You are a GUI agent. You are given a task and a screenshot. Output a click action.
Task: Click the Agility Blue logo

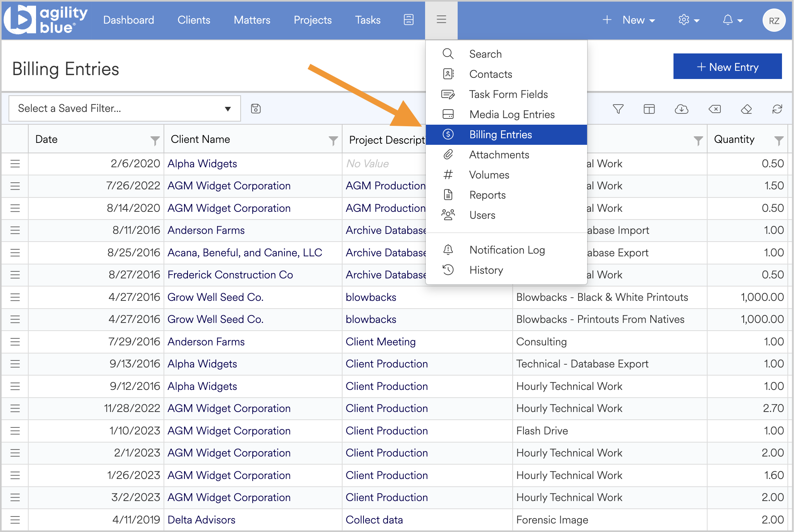(x=46, y=20)
